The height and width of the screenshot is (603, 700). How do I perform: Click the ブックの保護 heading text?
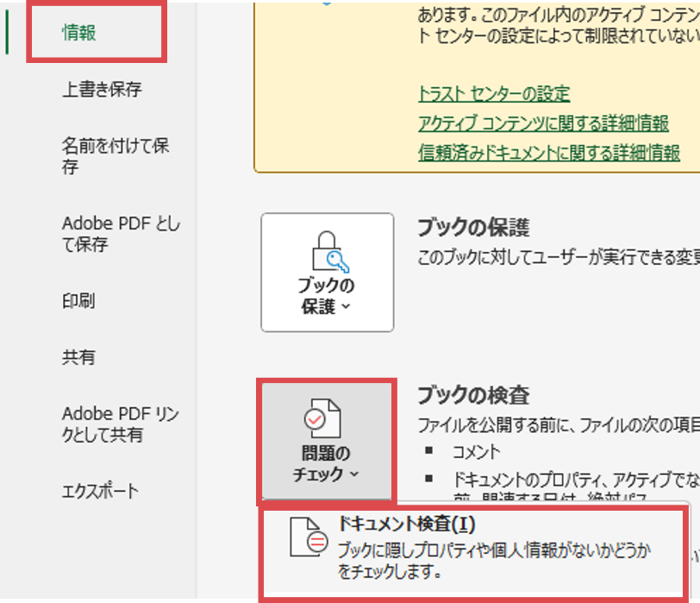point(473,227)
